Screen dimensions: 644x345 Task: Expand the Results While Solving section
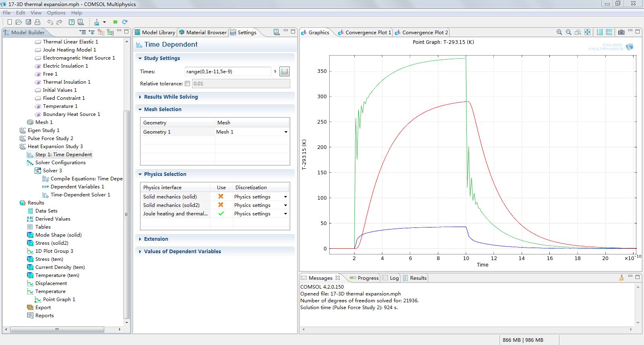(x=171, y=97)
